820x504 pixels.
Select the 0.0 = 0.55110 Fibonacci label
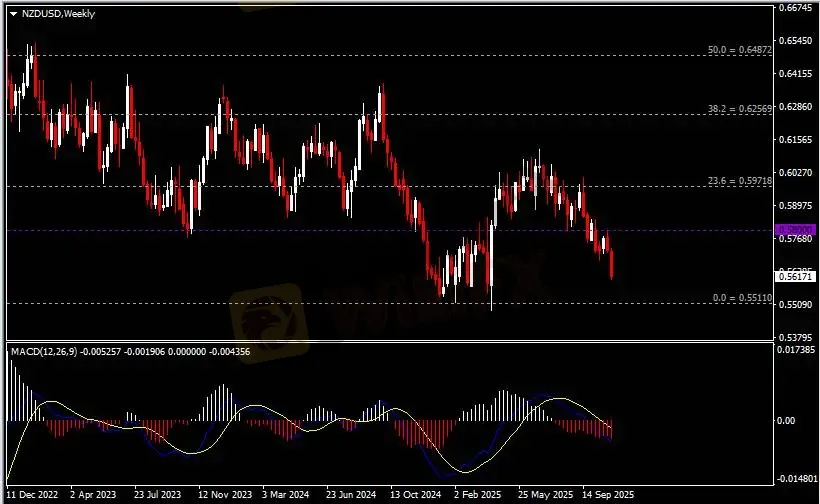coord(741,298)
